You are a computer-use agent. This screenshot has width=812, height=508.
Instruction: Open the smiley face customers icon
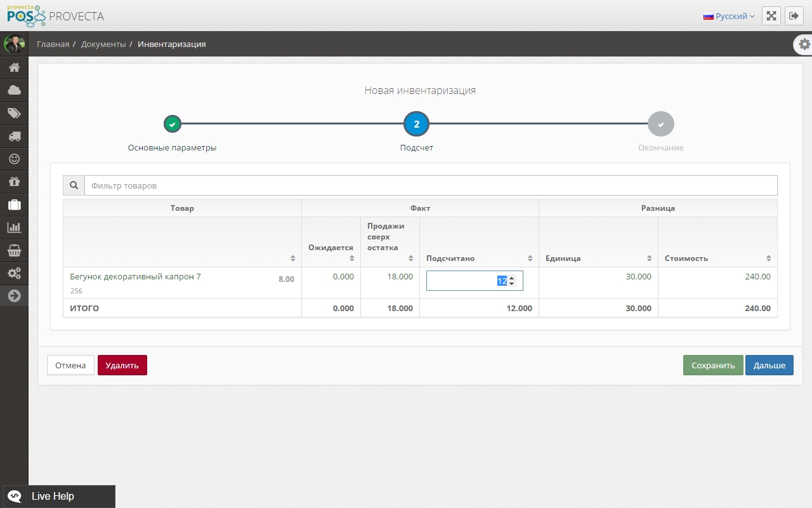tap(14, 159)
